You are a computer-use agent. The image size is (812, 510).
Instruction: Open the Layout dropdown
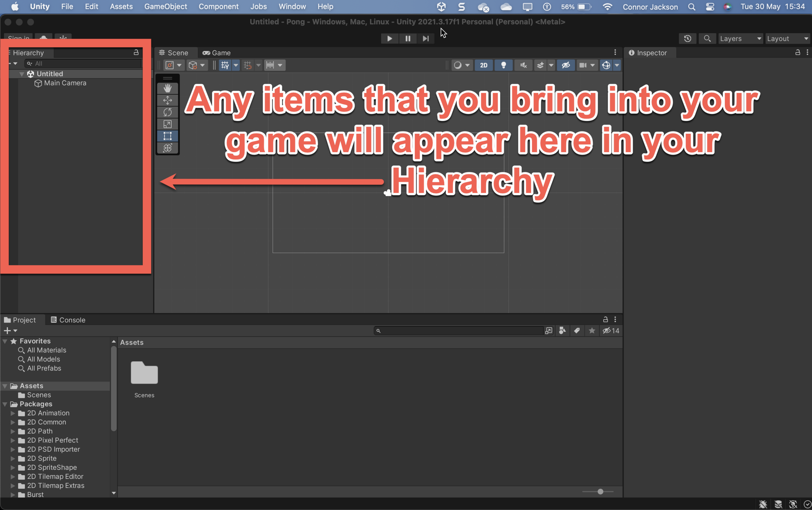(787, 39)
